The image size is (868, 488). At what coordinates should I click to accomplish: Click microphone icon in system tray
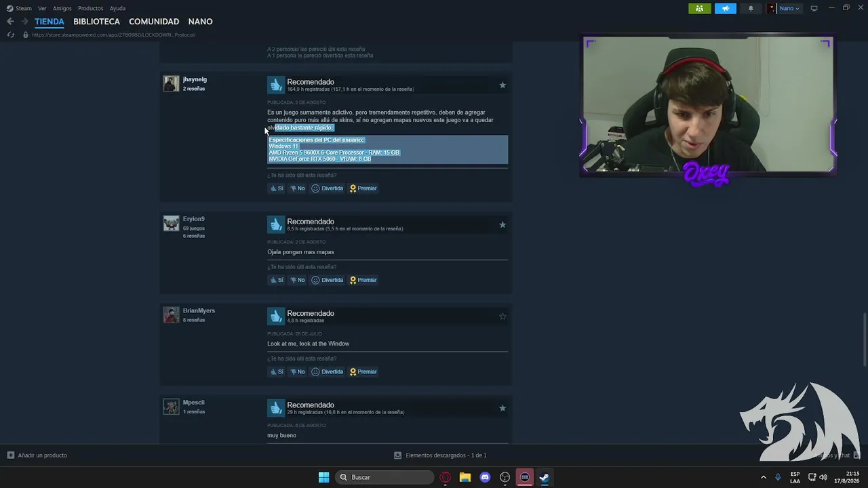pyautogui.click(x=778, y=477)
